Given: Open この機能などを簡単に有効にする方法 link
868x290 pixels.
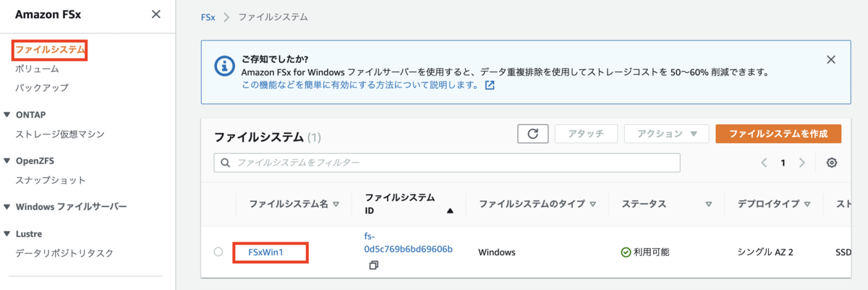Looking at the screenshot, I should 359,85.
